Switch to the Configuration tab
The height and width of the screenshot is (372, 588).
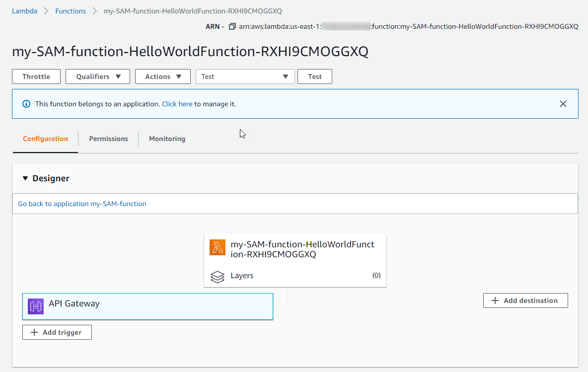[45, 139]
